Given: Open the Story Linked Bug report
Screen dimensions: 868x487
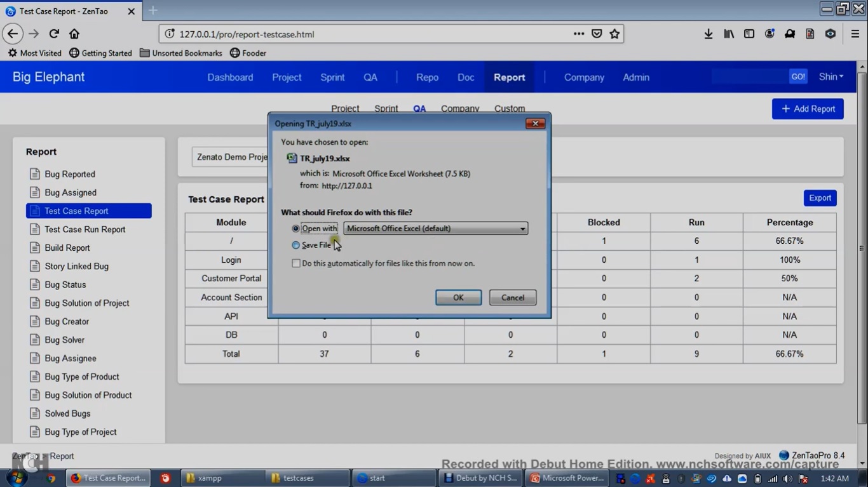Looking at the screenshot, I should pos(77,266).
